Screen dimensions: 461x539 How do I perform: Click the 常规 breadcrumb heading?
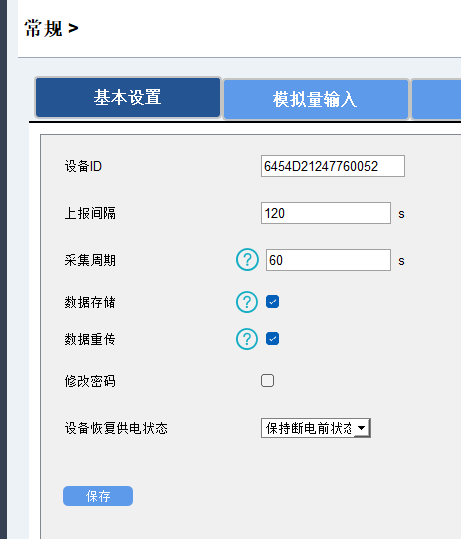(x=43, y=28)
